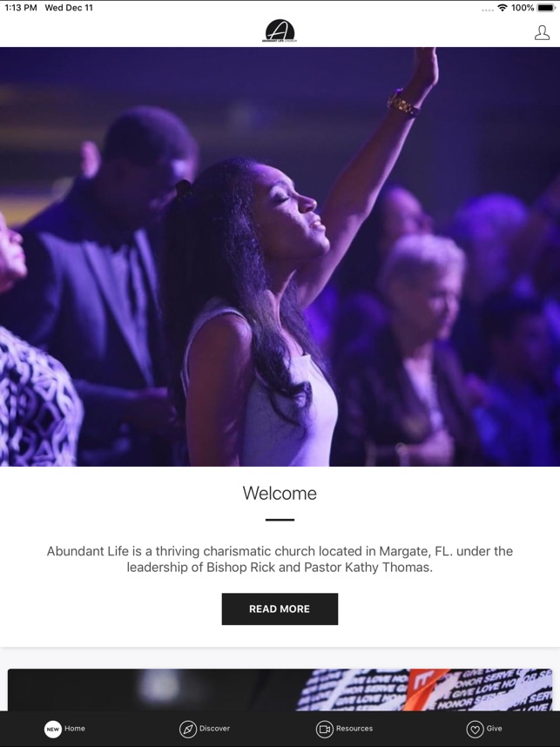Screen dimensions: 560x747
Task: Tap the Welcome heading
Action: 280,493
